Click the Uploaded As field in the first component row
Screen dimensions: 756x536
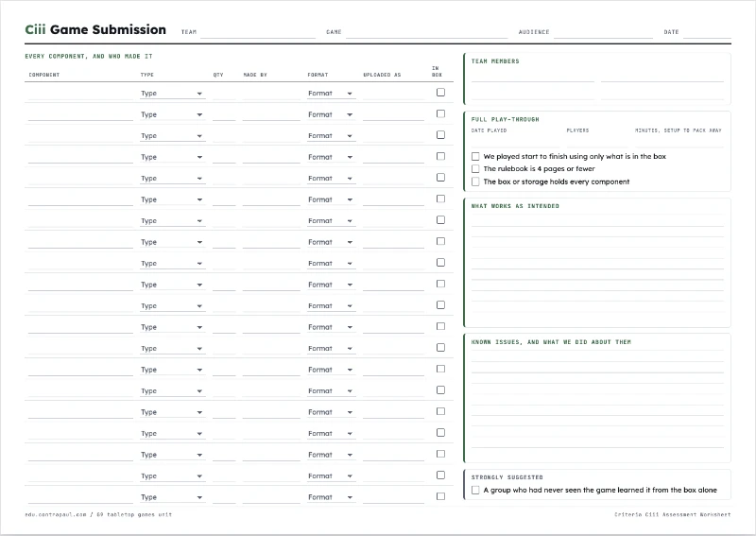coord(393,94)
